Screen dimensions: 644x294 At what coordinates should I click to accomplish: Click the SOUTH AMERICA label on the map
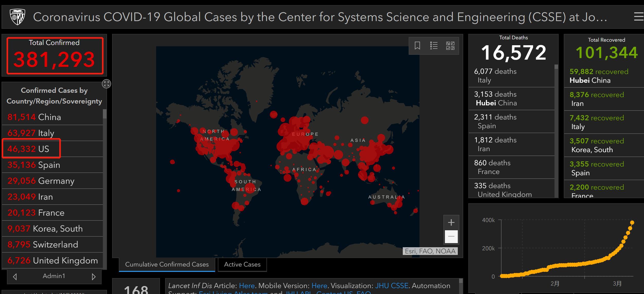tap(246, 186)
